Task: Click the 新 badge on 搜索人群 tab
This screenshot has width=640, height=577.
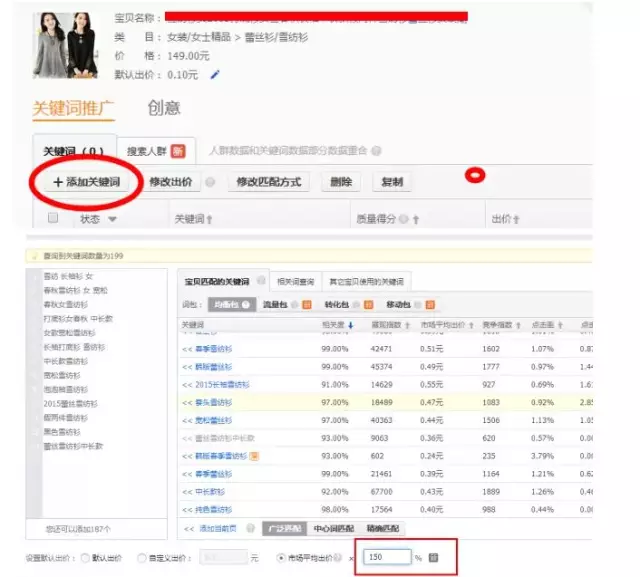Action: 178,151
